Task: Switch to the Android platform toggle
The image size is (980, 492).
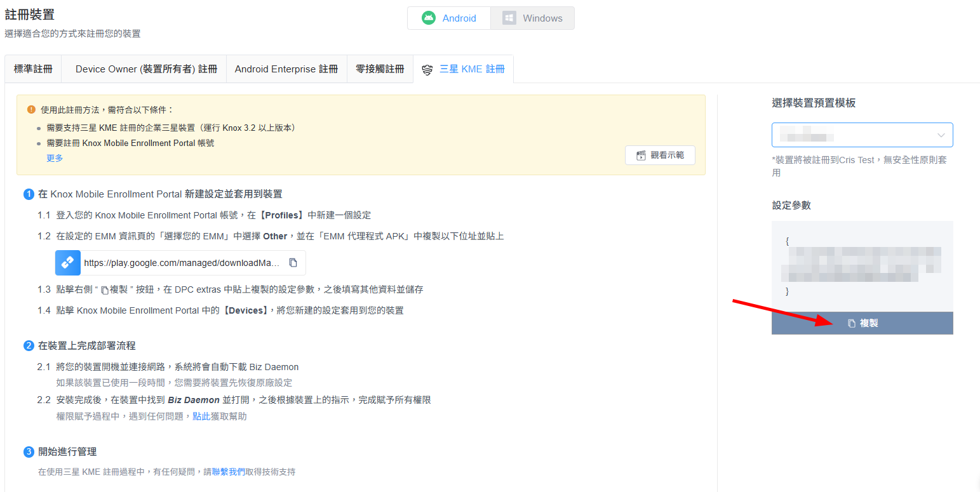Action: coord(449,18)
